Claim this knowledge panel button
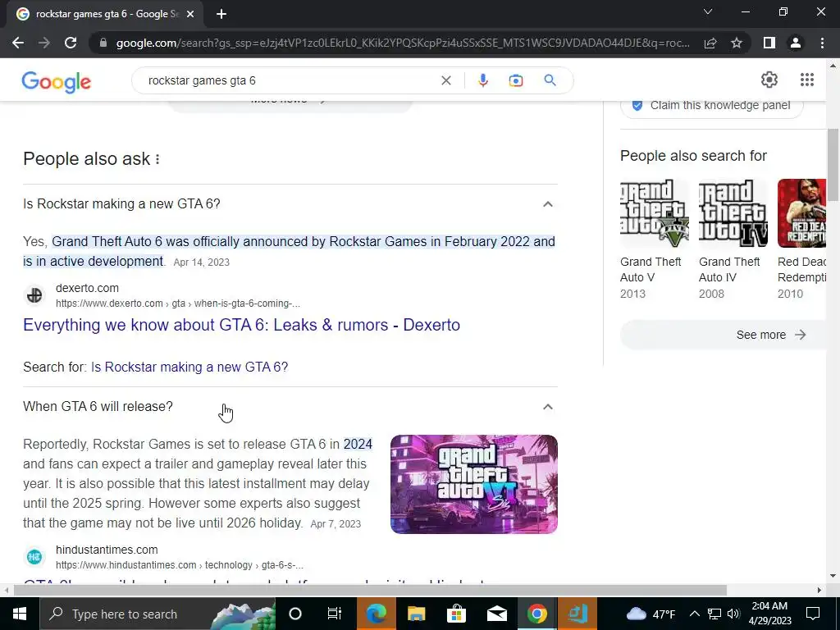 pyautogui.click(x=711, y=106)
